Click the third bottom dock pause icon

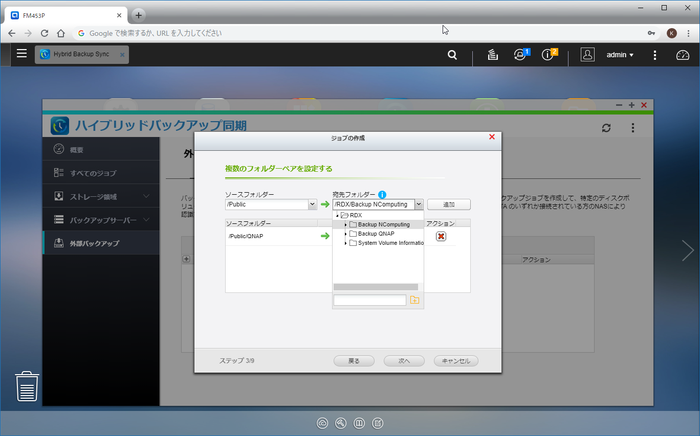pyautogui.click(x=359, y=423)
